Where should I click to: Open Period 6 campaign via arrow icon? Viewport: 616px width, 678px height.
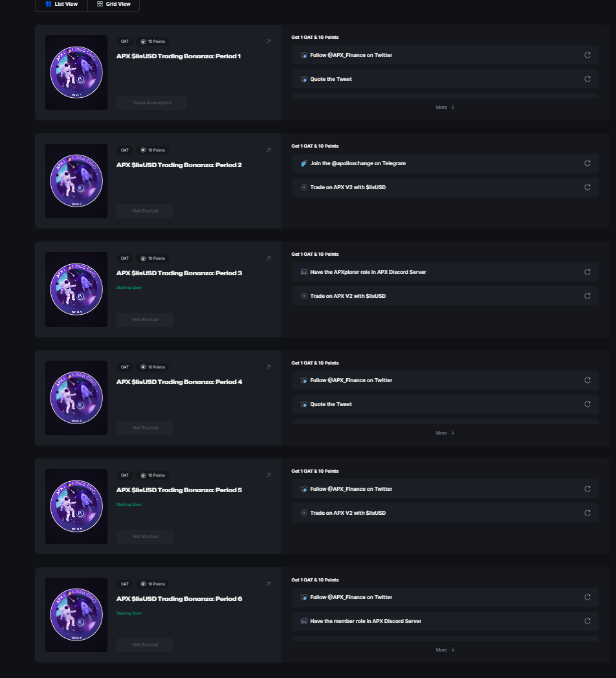(269, 584)
